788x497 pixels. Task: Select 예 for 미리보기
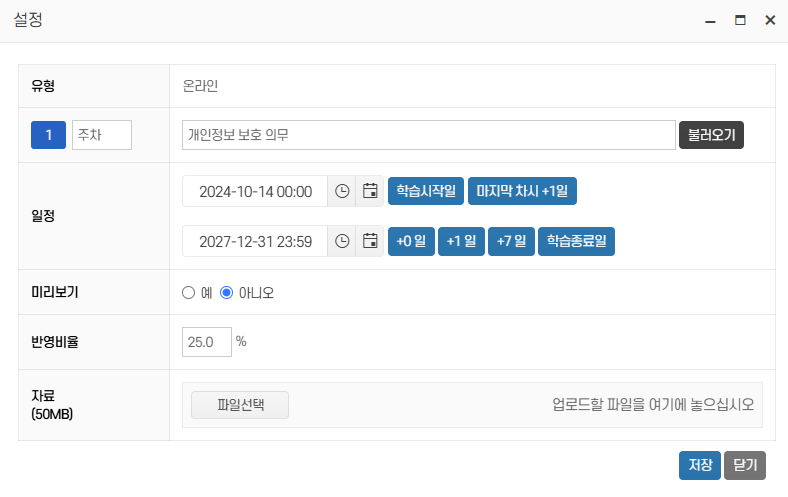click(x=188, y=293)
